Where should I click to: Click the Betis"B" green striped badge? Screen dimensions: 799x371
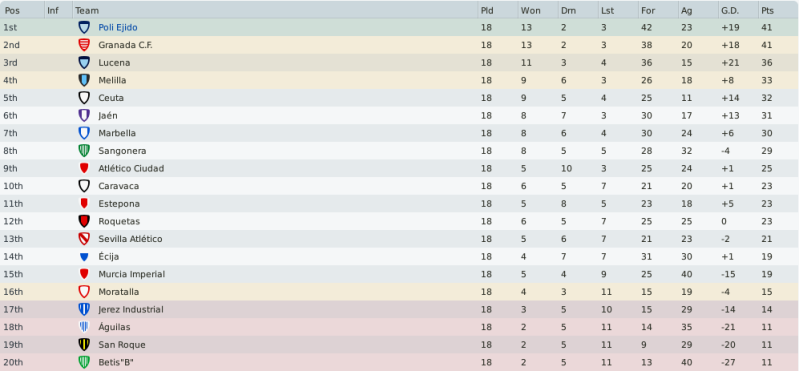tap(84, 362)
